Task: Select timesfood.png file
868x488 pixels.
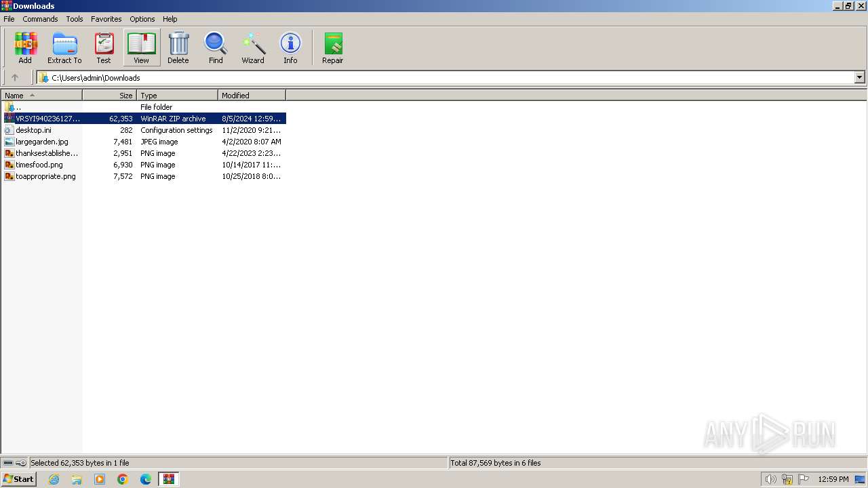Action: point(144,165)
